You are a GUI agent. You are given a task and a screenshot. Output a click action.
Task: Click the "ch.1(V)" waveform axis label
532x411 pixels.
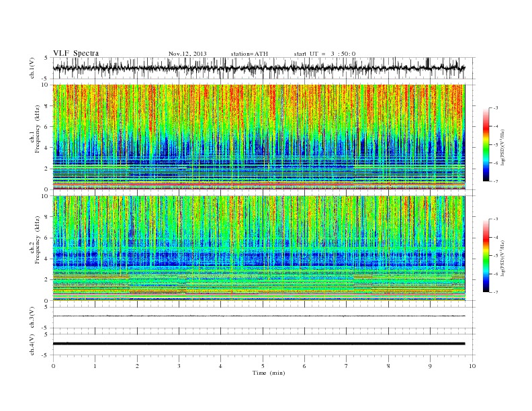tap(32, 68)
